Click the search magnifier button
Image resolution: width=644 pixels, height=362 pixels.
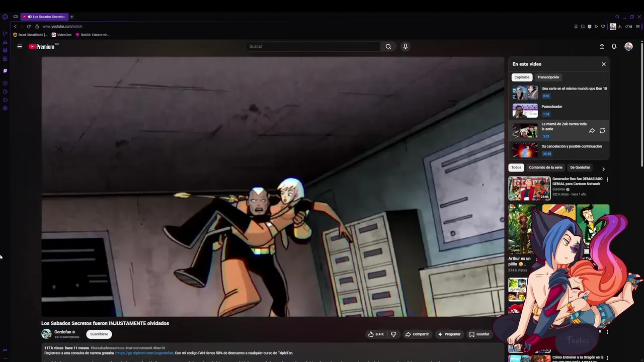[388, 46]
